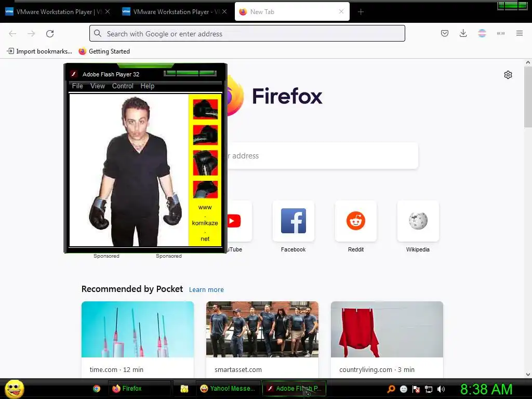This screenshot has width=532, height=399.
Task: Follow the Pocket Learn more link
Action: pos(206,290)
